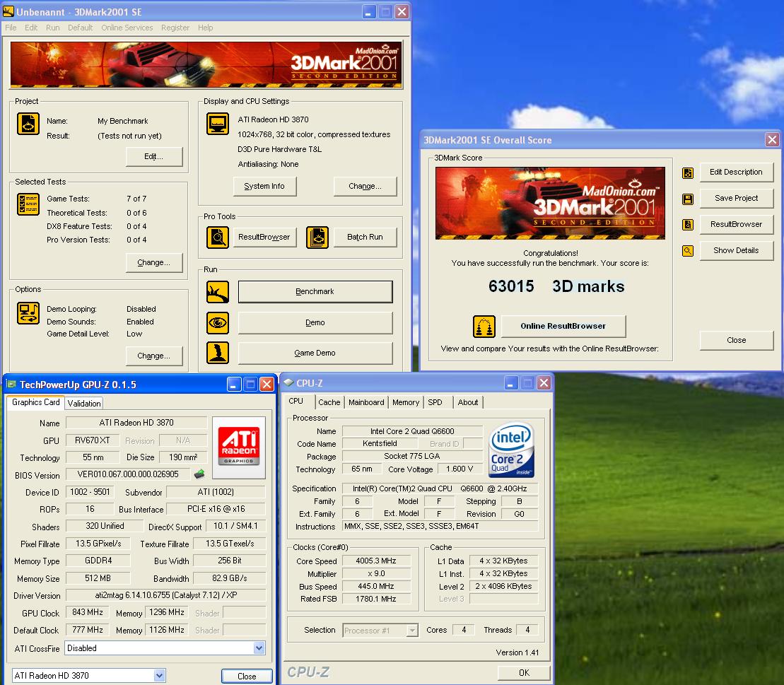Click the Edit... button in Project section
Screen dimensions: 784x685
point(154,156)
